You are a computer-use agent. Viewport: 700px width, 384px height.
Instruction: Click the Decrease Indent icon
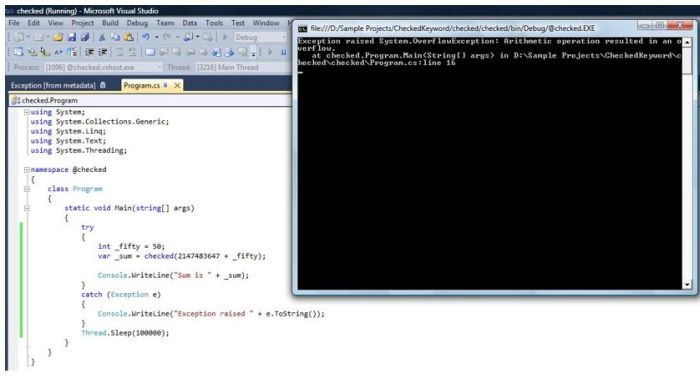pyautogui.click(x=89, y=52)
